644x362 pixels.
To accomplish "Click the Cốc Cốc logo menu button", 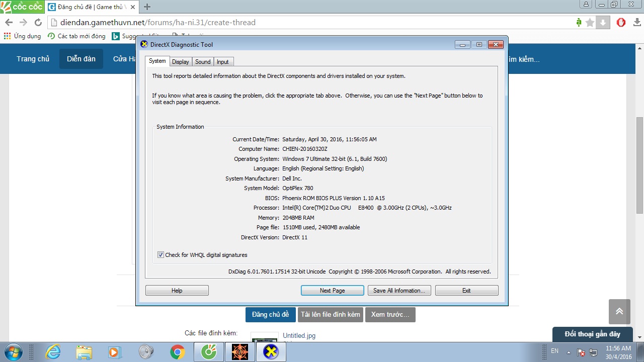I will [22, 7].
